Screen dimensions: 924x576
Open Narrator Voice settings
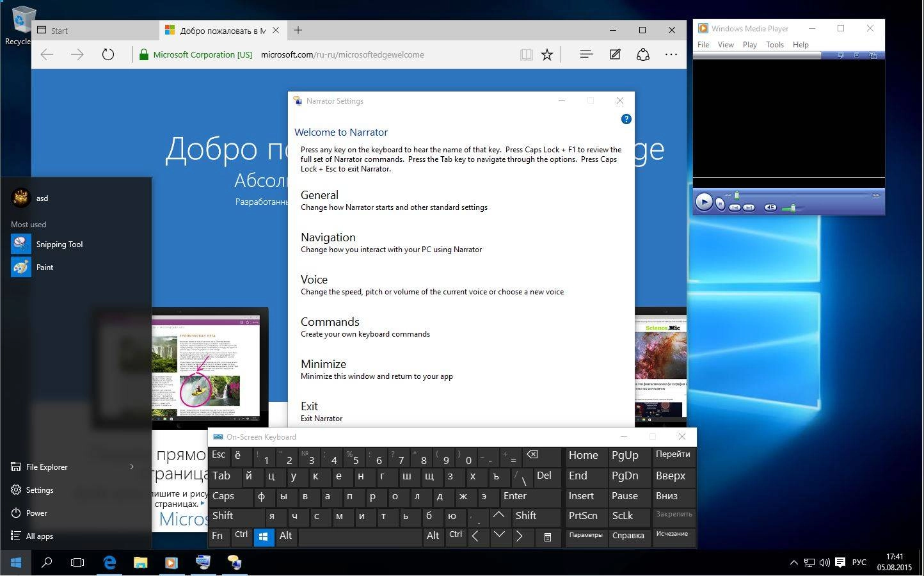point(432,285)
